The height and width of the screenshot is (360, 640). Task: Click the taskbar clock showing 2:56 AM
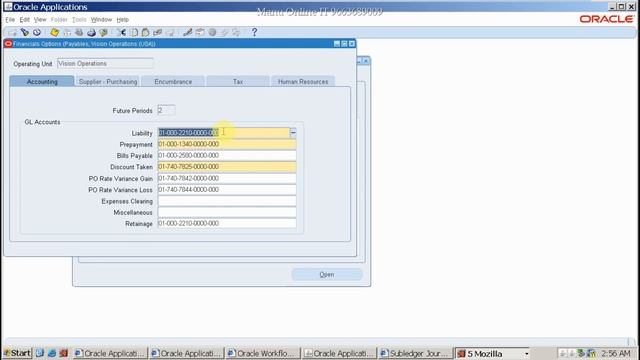click(616, 353)
